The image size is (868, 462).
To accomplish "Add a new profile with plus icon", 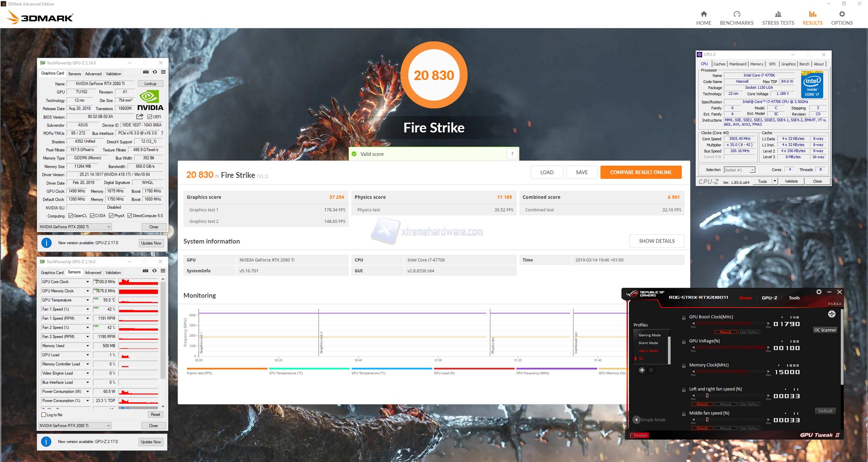I will pyautogui.click(x=642, y=370).
